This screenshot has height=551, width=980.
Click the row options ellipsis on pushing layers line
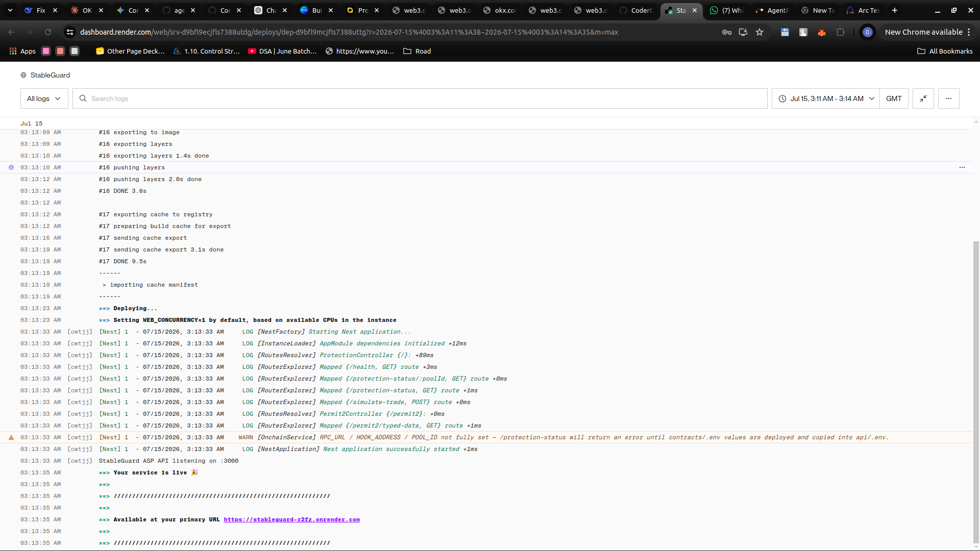click(962, 167)
